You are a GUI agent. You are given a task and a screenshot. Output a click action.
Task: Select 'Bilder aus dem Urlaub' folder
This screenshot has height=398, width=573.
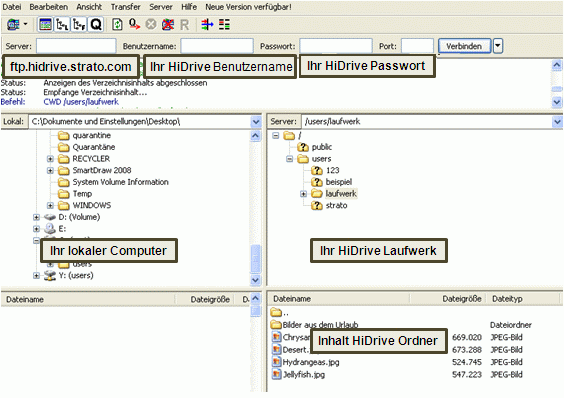(x=315, y=325)
